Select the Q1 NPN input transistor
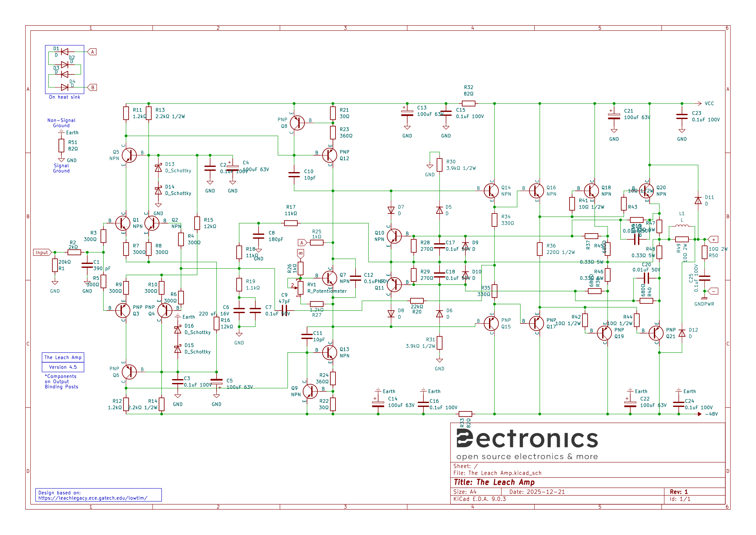The width and height of the screenshot is (756, 535). click(123, 223)
